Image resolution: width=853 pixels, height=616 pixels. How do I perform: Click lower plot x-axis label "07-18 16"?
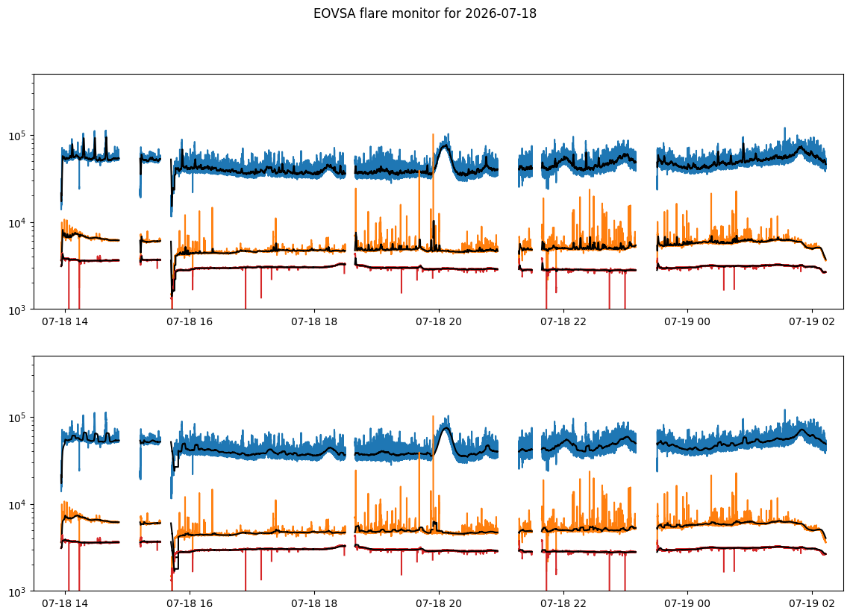pos(190,603)
